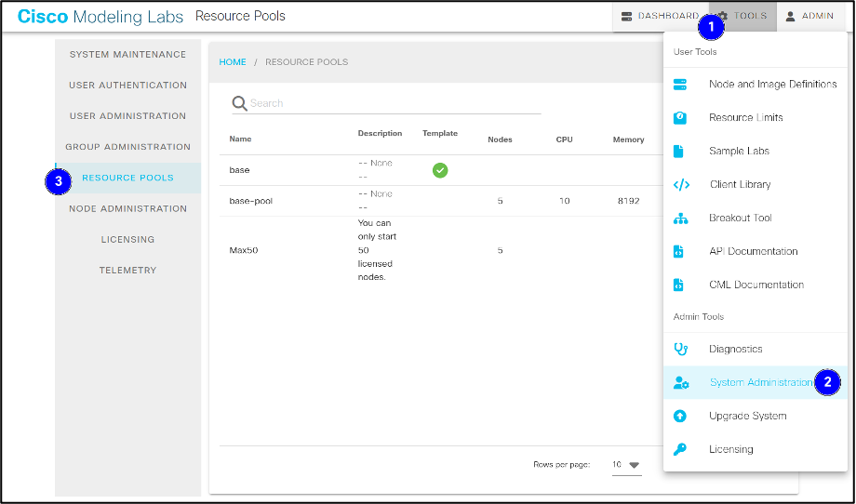This screenshot has width=856, height=504.
Task: Open the Admin user menu
Action: 810,16
